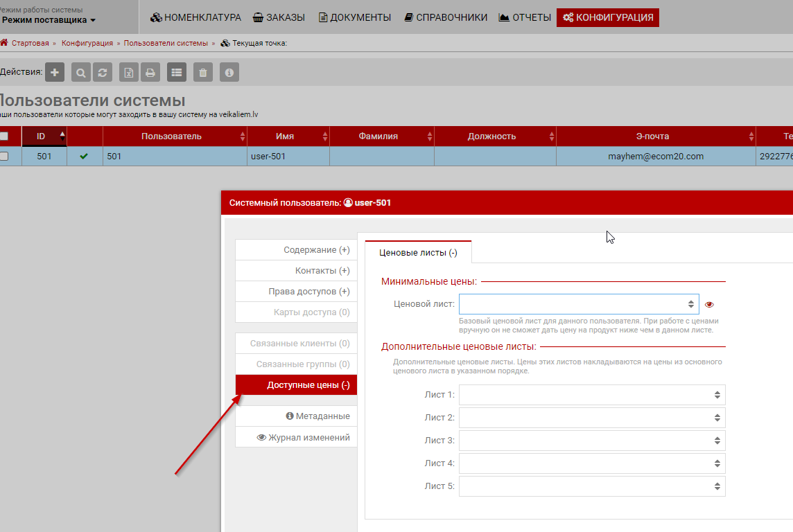The image size is (793, 532).
Task: Click the eye icon beside Ценовой лист
Action: [x=709, y=304]
